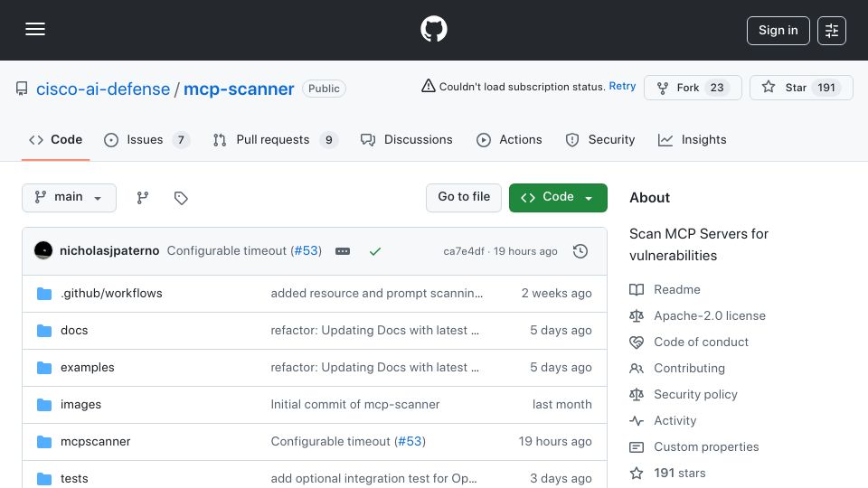Image resolution: width=868 pixels, height=488 pixels.
Task: Open the hamburger navigation menu
Action: [x=35, y=29]
